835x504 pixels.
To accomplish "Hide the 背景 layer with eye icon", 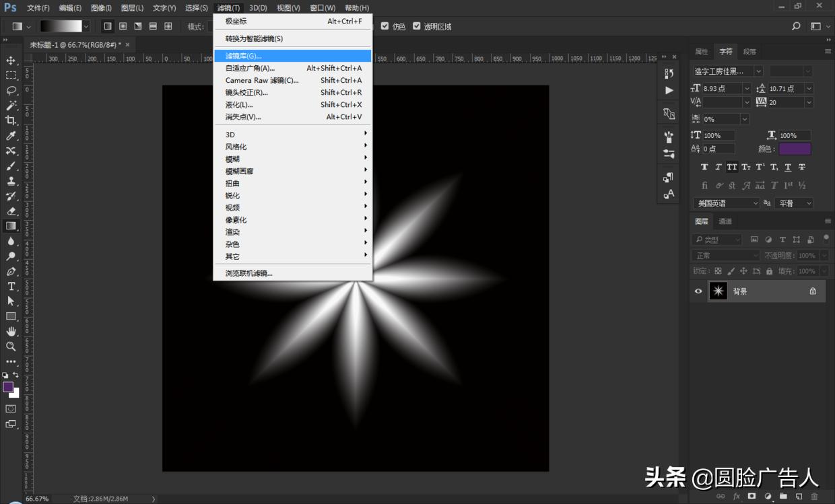I will tap(698, 291).
